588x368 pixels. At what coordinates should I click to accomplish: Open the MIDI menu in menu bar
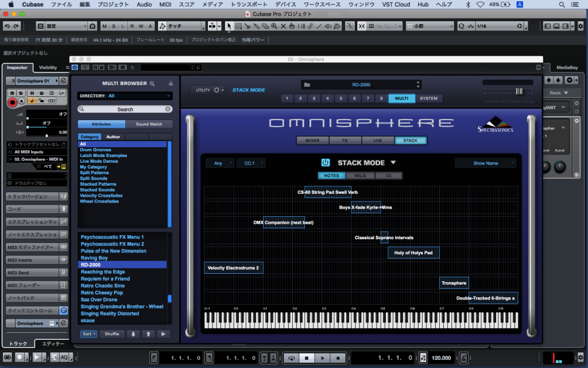165,5
